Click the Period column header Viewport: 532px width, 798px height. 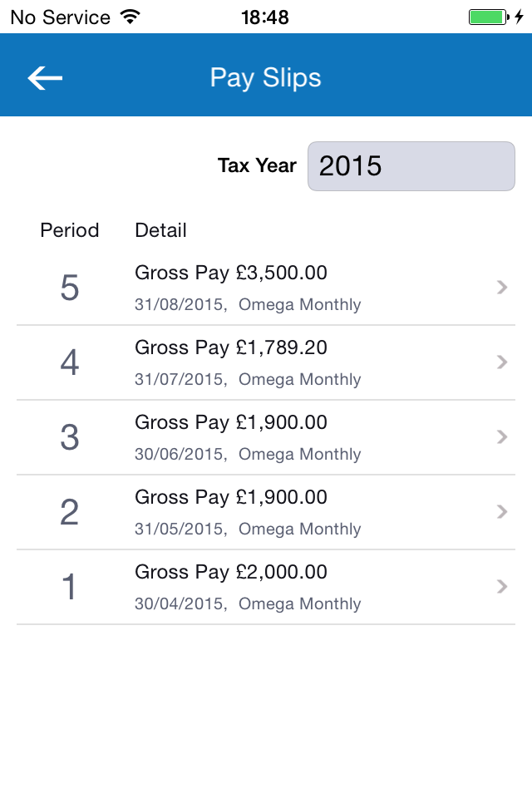[70, 230]
